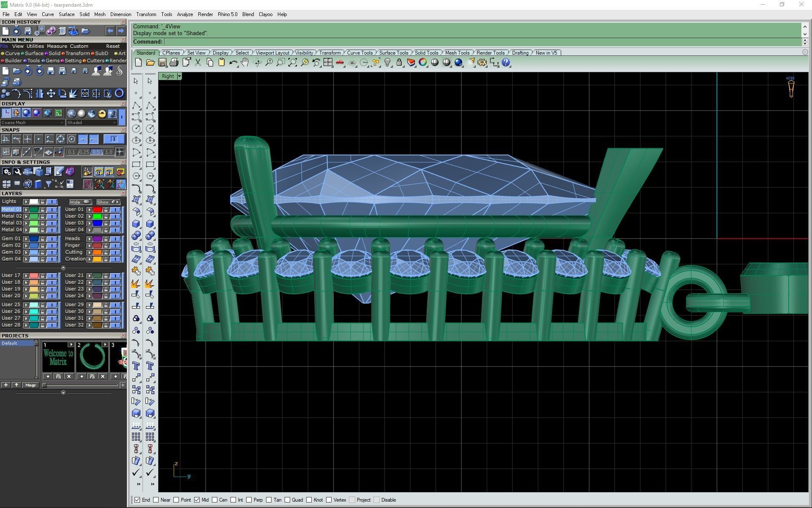Switch to the Curve Tools tab
This screenshot has height=508, width=812.
pos(359,53)
